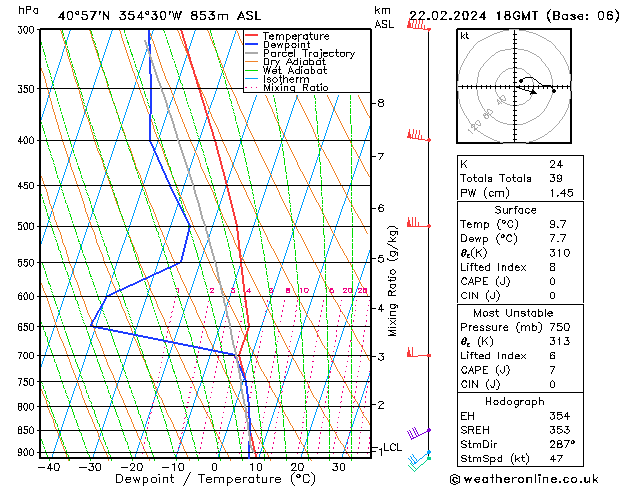The width and height of the screenshot is (629, 486).
Task: Click the 8 km altitude label
Action: click(381, 103)
